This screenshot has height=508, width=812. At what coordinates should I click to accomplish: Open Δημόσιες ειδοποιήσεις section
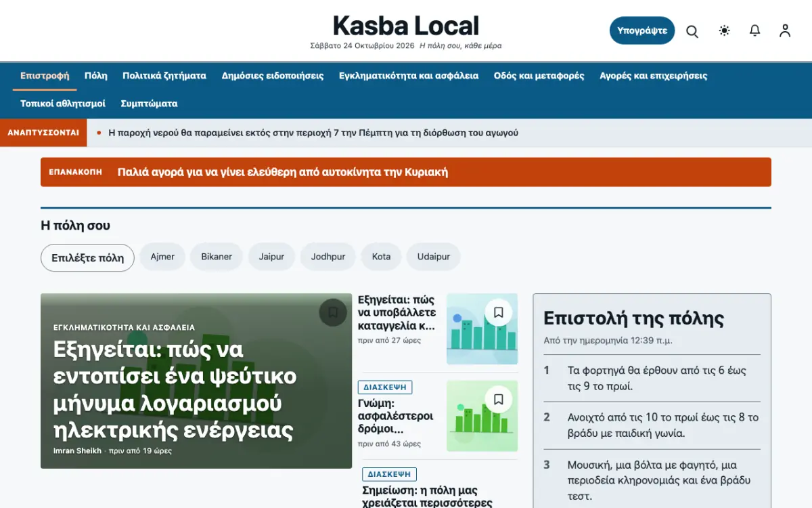click(x=273, y=76)
